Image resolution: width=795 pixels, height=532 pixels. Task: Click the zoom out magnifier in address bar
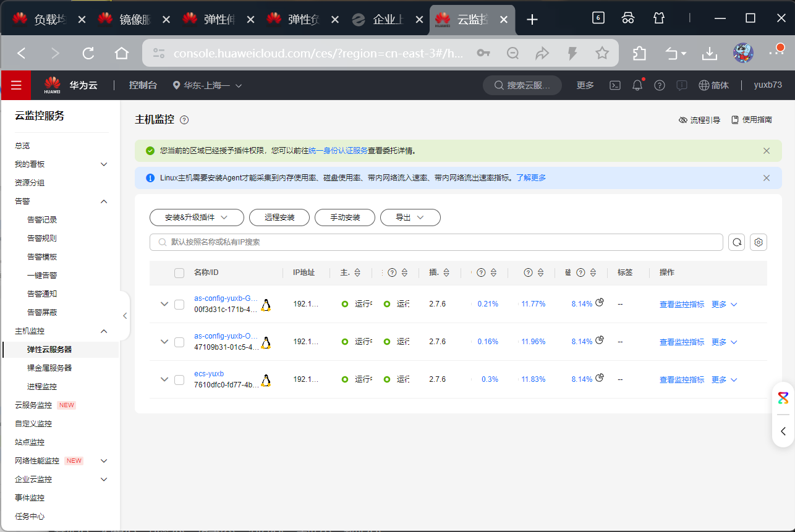click(x=512, y=54)
